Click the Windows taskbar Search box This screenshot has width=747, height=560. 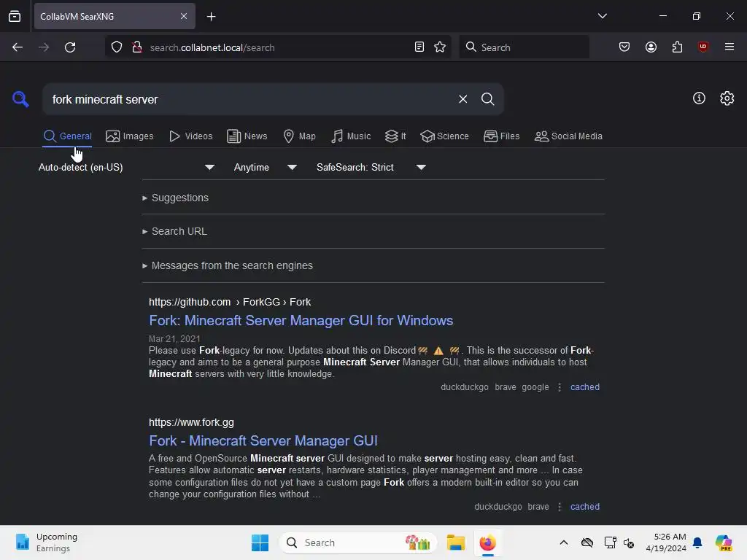click(357, 542)
